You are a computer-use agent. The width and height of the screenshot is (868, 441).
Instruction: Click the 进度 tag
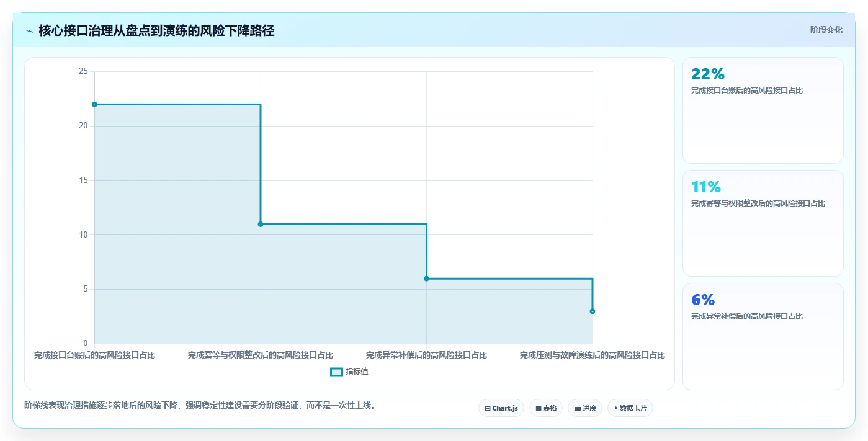585,408
